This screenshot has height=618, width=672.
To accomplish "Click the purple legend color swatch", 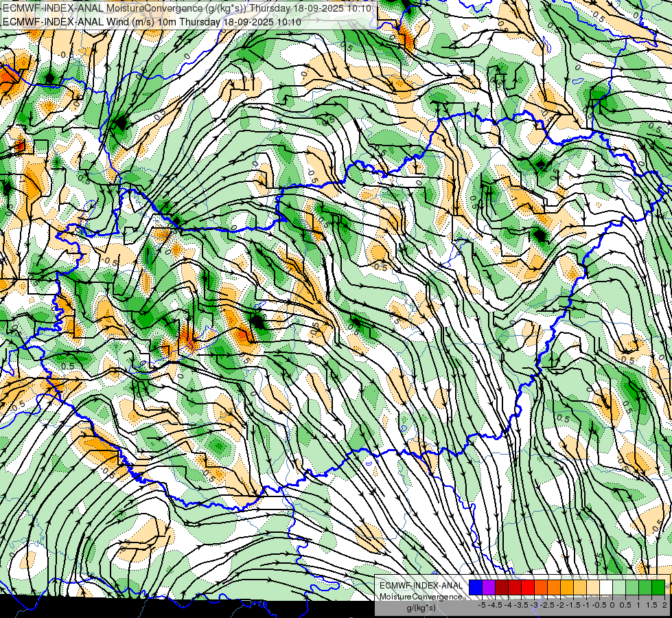I will click(489, 587).
